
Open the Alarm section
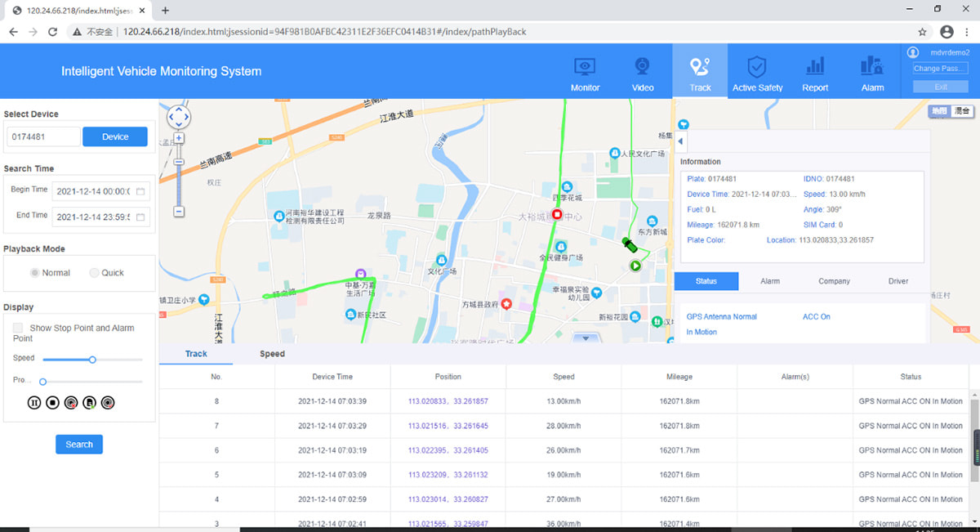872,74
